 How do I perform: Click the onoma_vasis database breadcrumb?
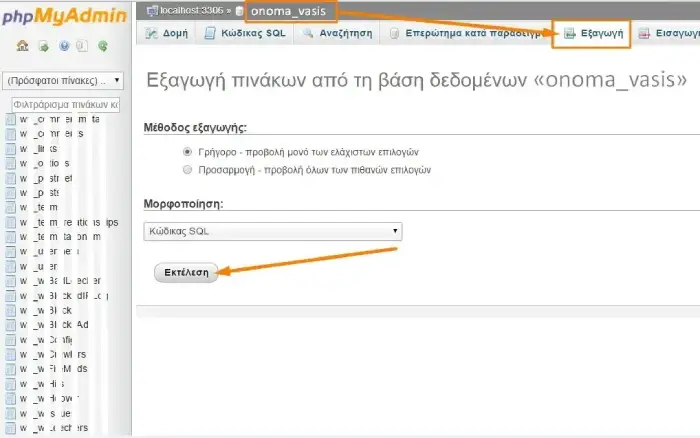(288, 11)
